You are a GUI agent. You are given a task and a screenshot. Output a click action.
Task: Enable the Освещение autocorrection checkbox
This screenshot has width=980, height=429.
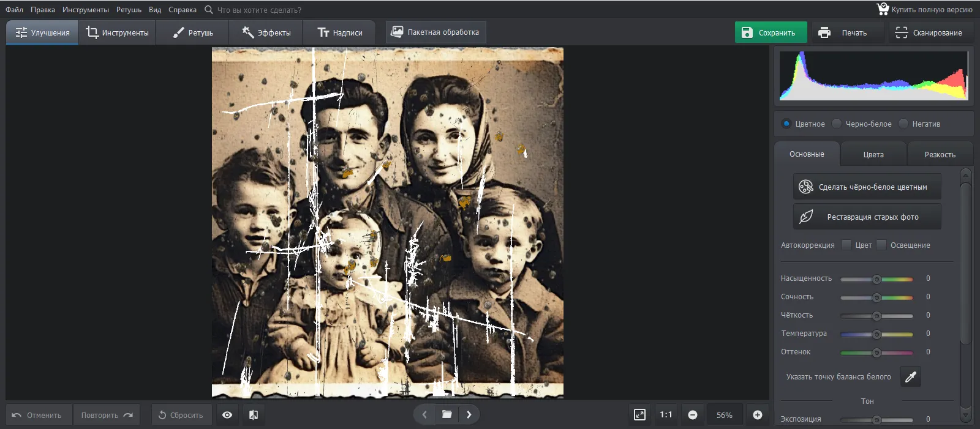(881, 245)
